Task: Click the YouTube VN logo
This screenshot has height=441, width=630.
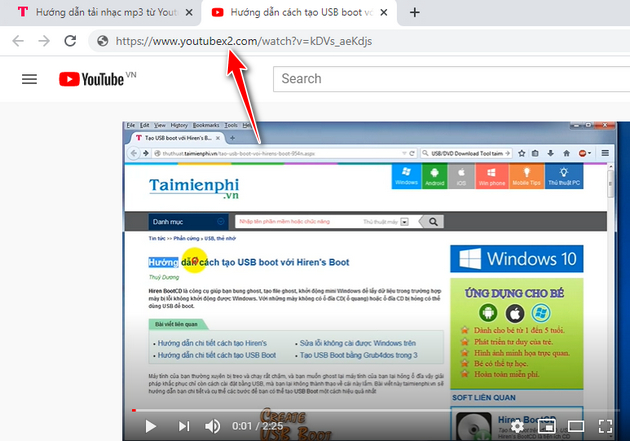Action: click(x=97, y=79)
